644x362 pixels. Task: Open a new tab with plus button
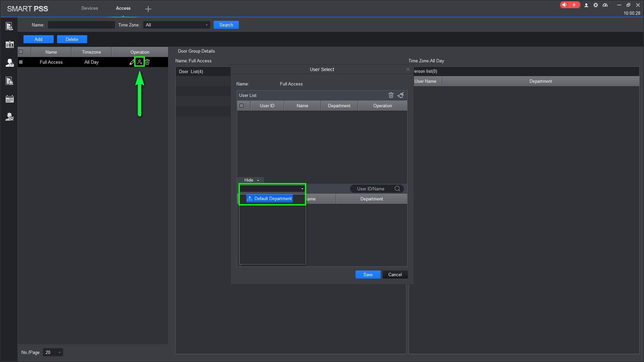coord(148,9)
